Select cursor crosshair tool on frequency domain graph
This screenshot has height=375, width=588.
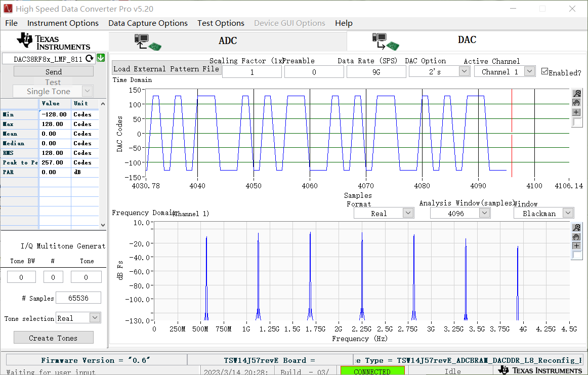pos(577,245)
